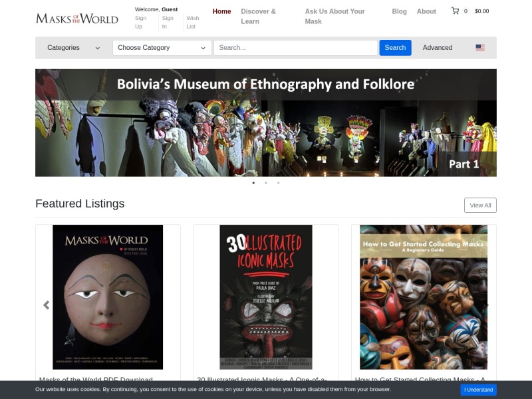
Task: Open 30 Illustrated Iconic Masks cover
Action: (266, 297)
